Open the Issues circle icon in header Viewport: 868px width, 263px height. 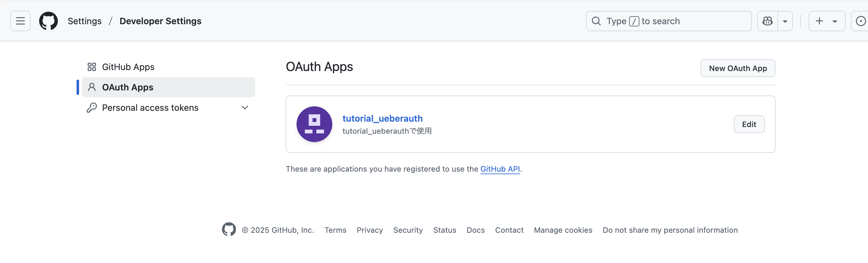tap(861, 21)
